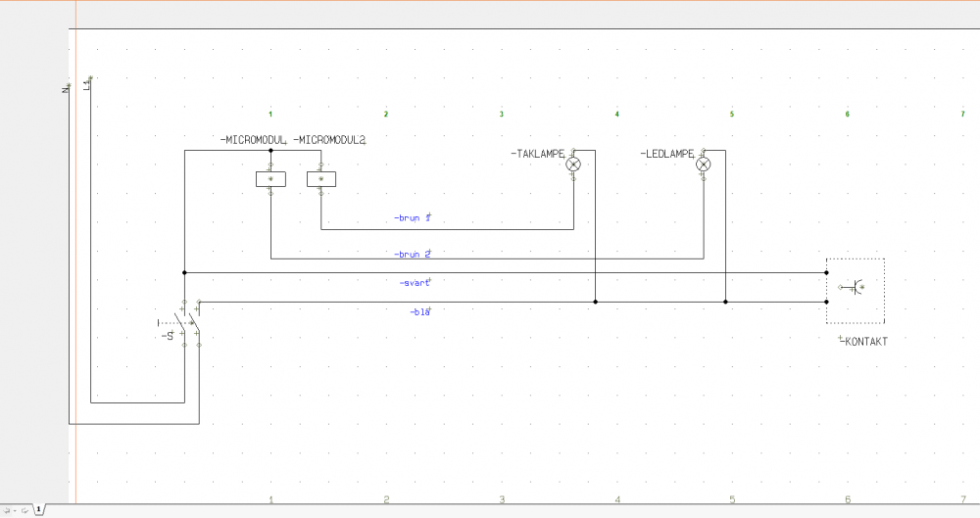Click the -blå wire label

(x=419, y=312)
